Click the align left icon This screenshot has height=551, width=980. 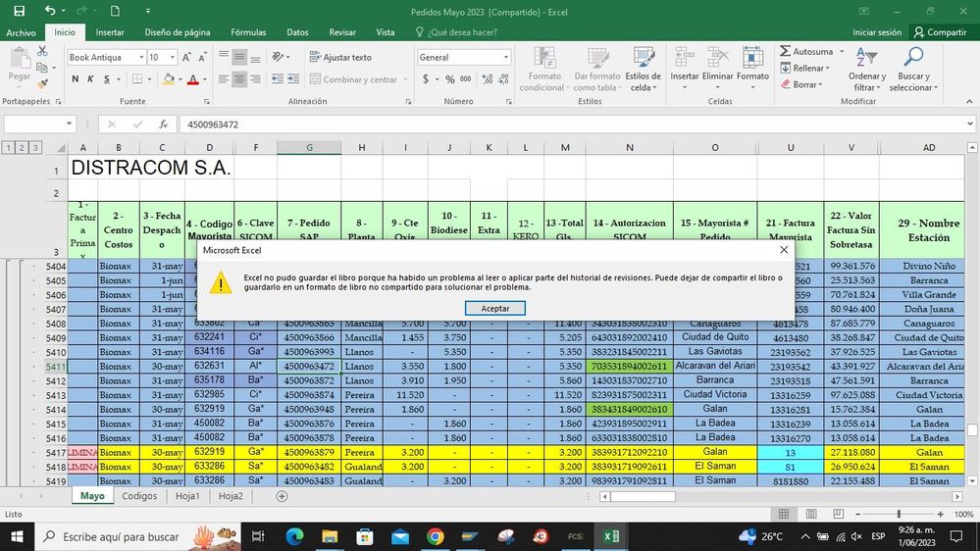(224, 79)
